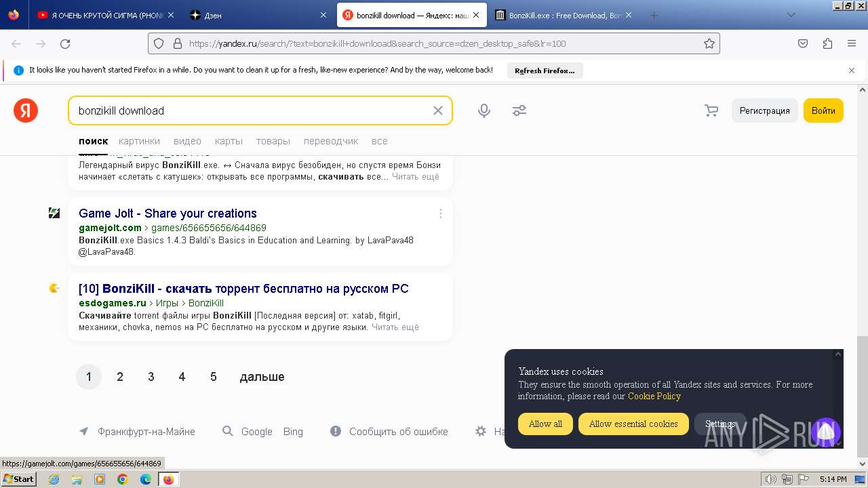Click Allow essential cookies button

pos(633,424)
